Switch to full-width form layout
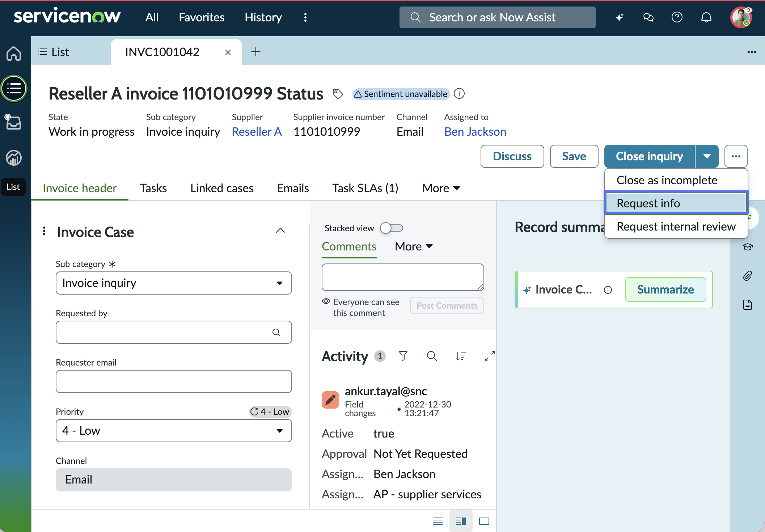 [x=484, y=521]
